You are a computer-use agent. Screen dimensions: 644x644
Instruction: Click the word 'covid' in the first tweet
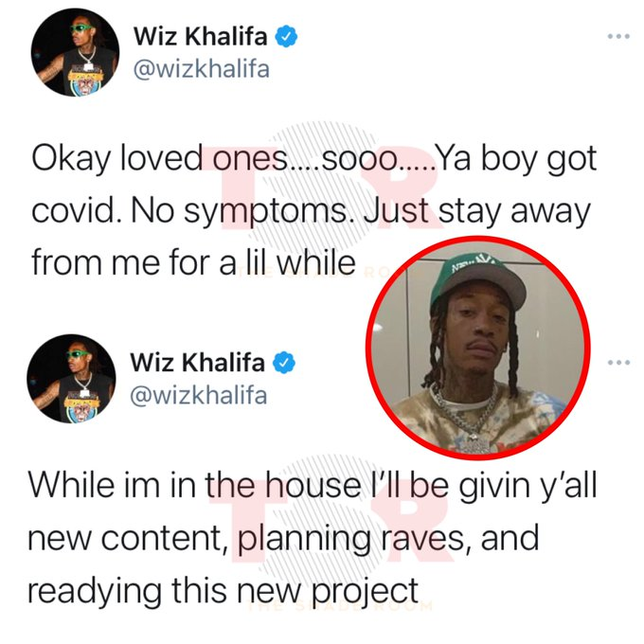point(76,211)
